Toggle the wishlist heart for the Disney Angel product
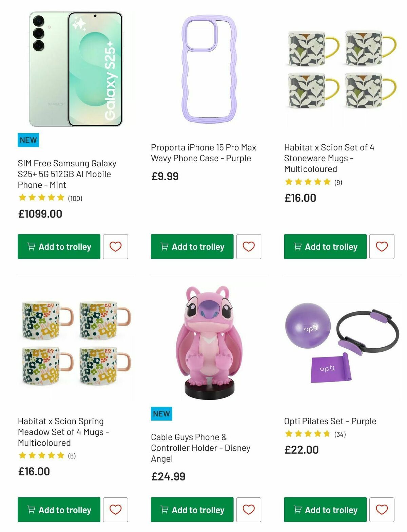 (249, 509)
